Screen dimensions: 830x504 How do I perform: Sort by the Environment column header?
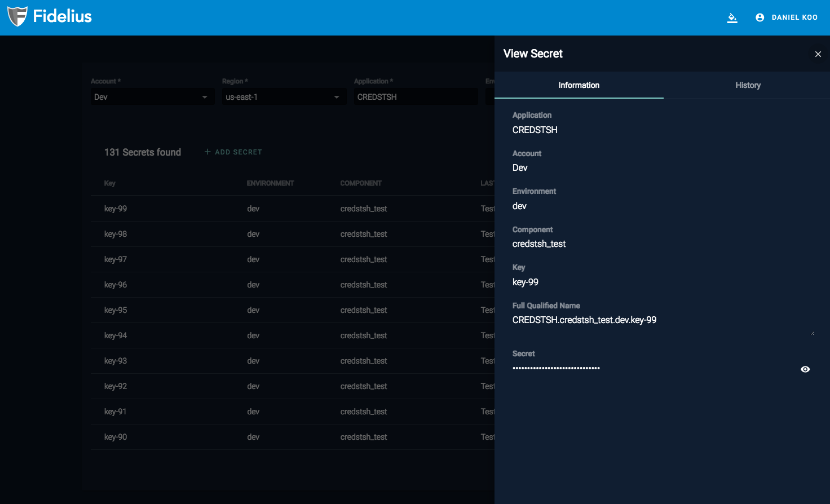[270, 183]
